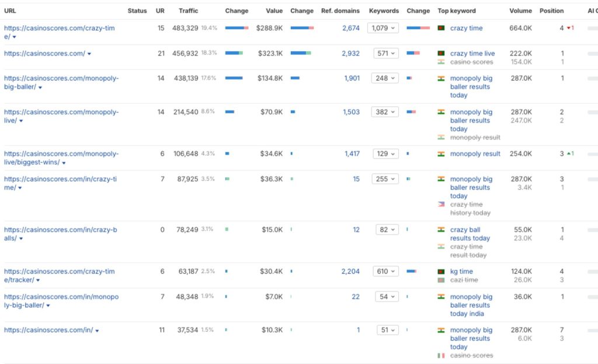Click the green up arrow beside position 3
598x364 pixels.
click(x=569, y=154)
